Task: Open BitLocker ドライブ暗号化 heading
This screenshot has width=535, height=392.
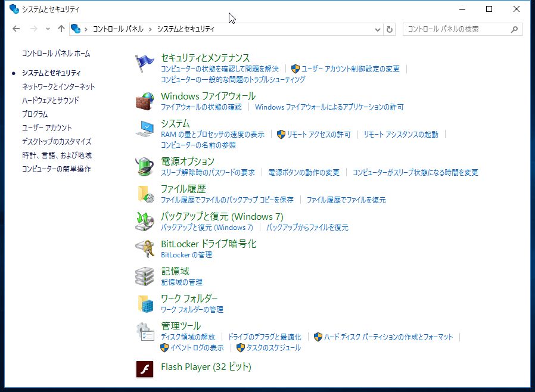Action: pyautogui.click(x=209, y=244)
